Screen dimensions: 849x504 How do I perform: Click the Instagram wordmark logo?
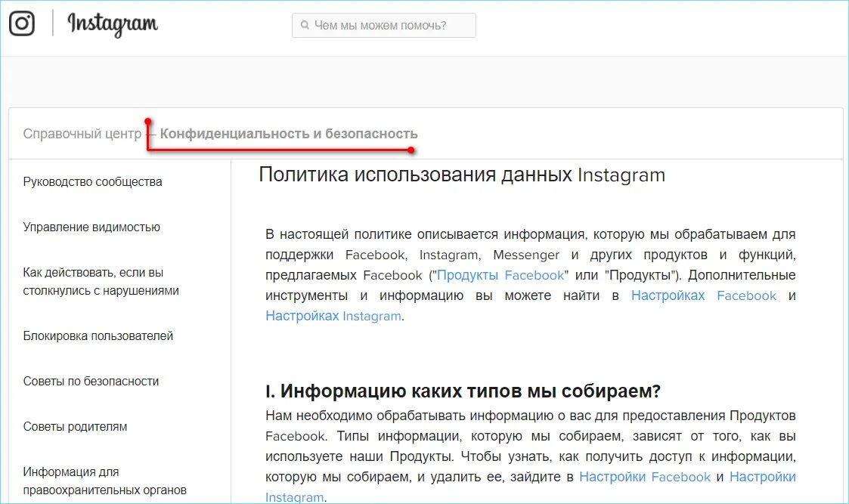click(113, 24)
